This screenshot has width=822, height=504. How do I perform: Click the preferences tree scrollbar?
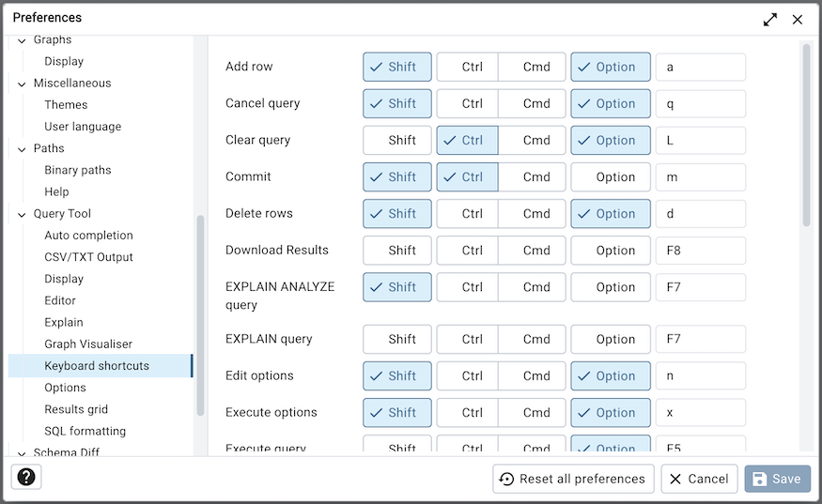(x=200, y=315)
